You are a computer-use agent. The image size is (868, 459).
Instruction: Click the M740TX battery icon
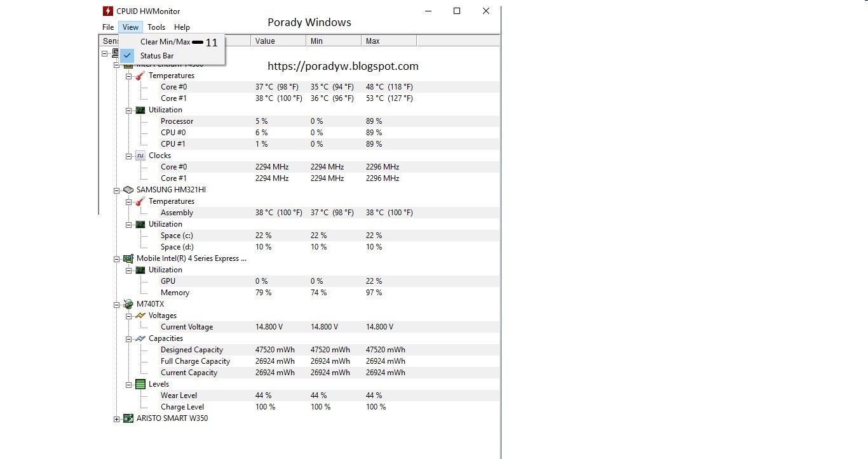[128, 304]
